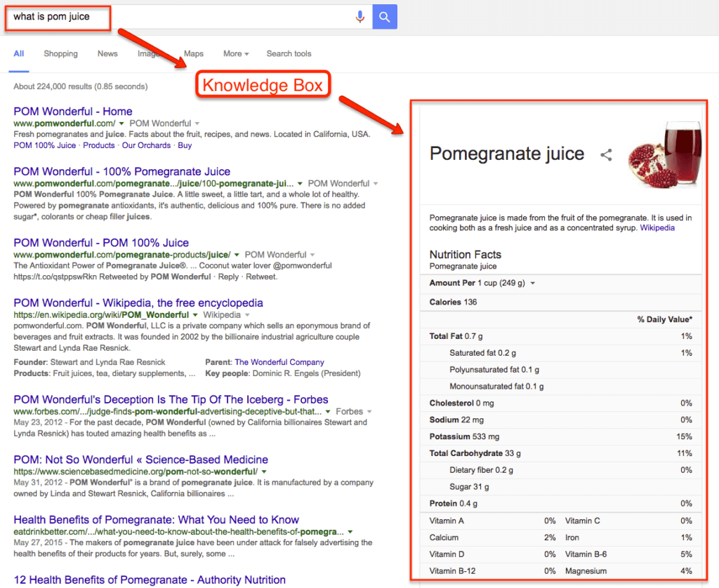Image resolution: width=719 pixels, height=588 pixels.
Task: Open the POM Wonderful Wikipedia result
Action: point(138,303)
